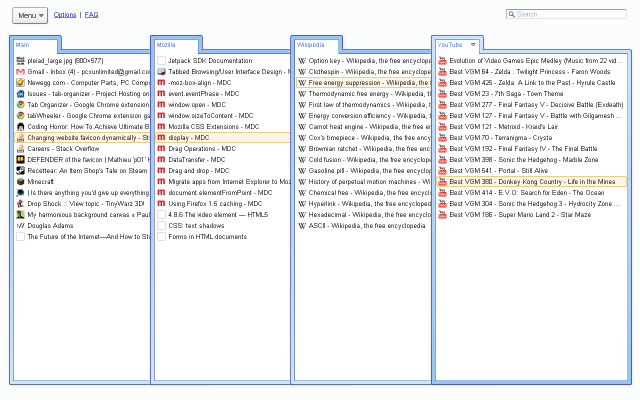
Task: Select 'Best VGM 380 - Donkey Kong Country' entry
Action: 531,182
